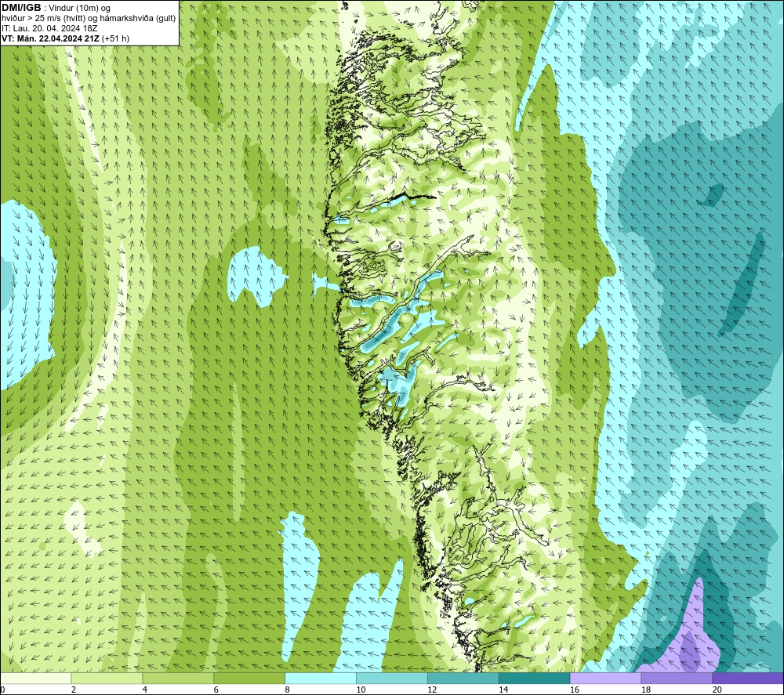Image resolution: width=784 pixels, height=695 pixels.
Task: Select the 4–6 m/s green legend swatch
Action: 178,678
